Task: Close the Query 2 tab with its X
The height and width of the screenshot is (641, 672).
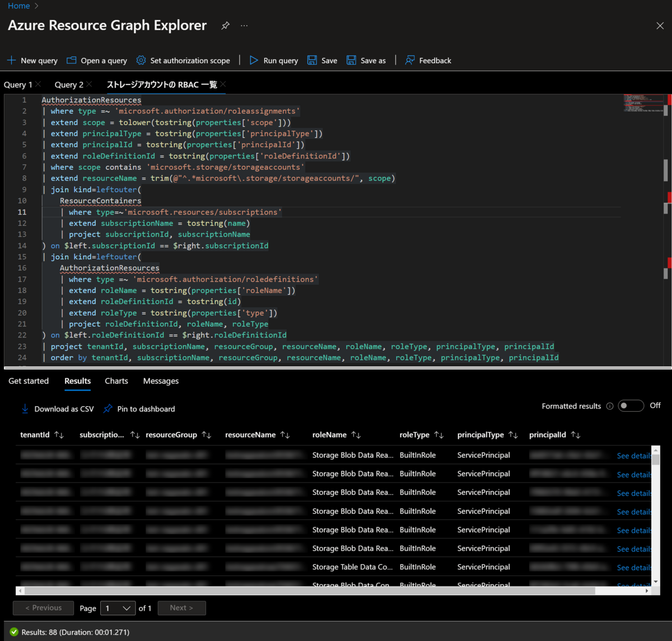Action: pyautogui.click(x=89, y=84)
